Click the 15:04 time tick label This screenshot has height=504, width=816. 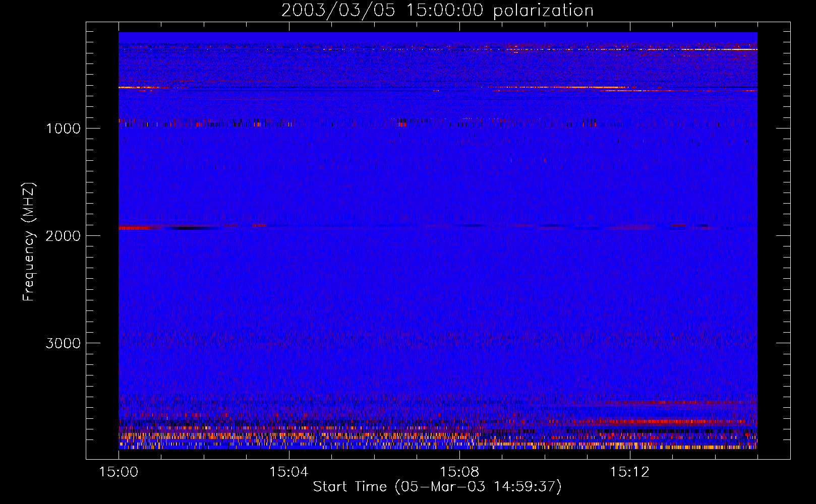point(289,472)
